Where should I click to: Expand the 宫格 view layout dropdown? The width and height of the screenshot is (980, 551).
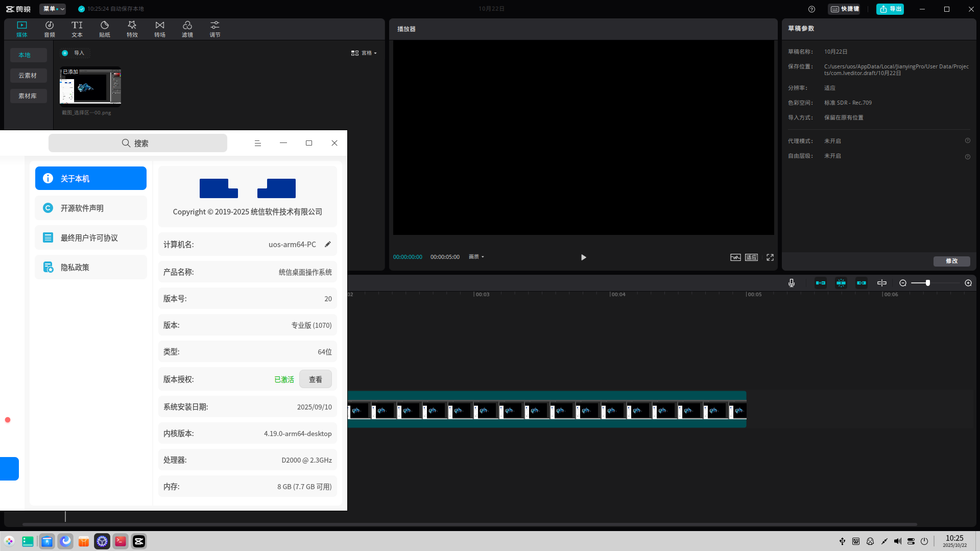tap(364, 53)
